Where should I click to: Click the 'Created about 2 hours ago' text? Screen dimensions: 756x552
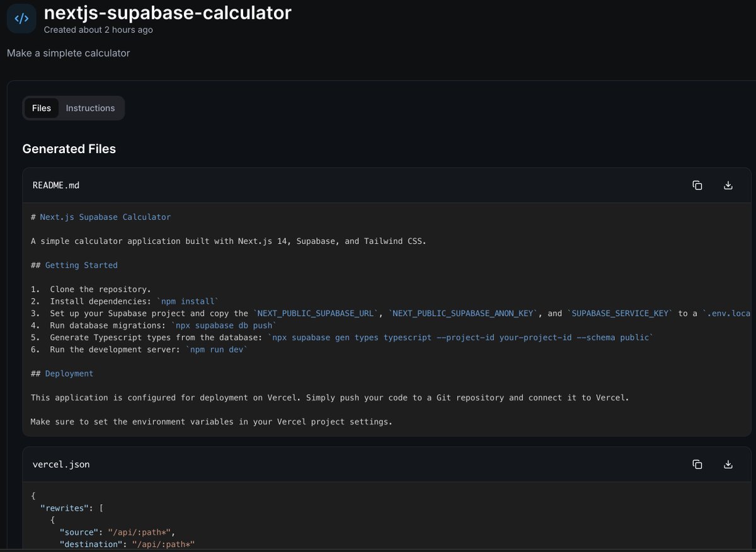click(x=98, y=30)
